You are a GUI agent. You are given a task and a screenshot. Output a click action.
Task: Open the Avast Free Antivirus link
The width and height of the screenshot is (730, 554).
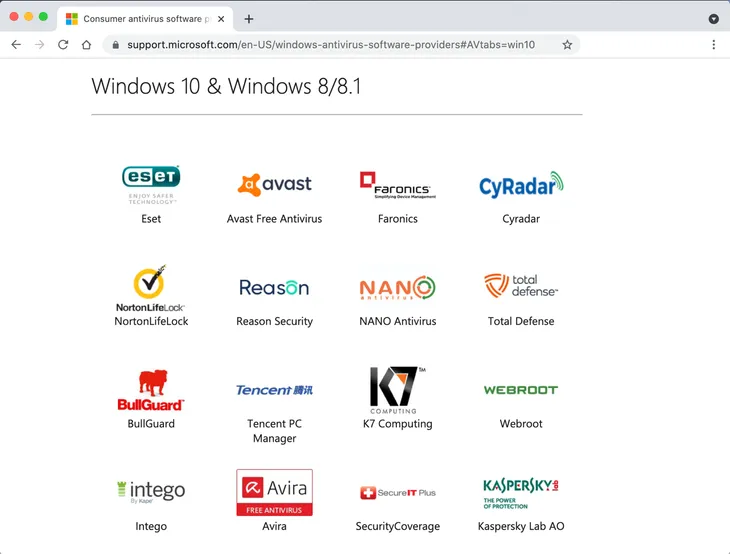click(x=274, y=219)
